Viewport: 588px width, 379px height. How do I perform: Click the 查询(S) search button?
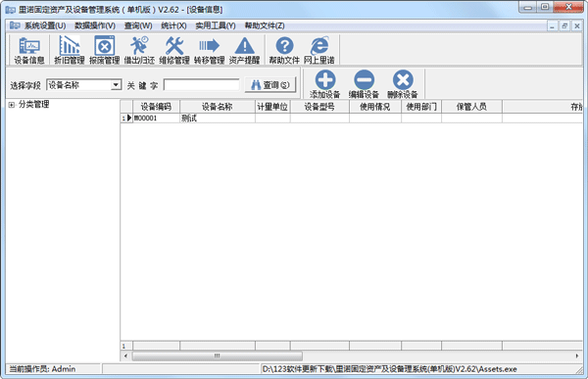coord(270,85)
